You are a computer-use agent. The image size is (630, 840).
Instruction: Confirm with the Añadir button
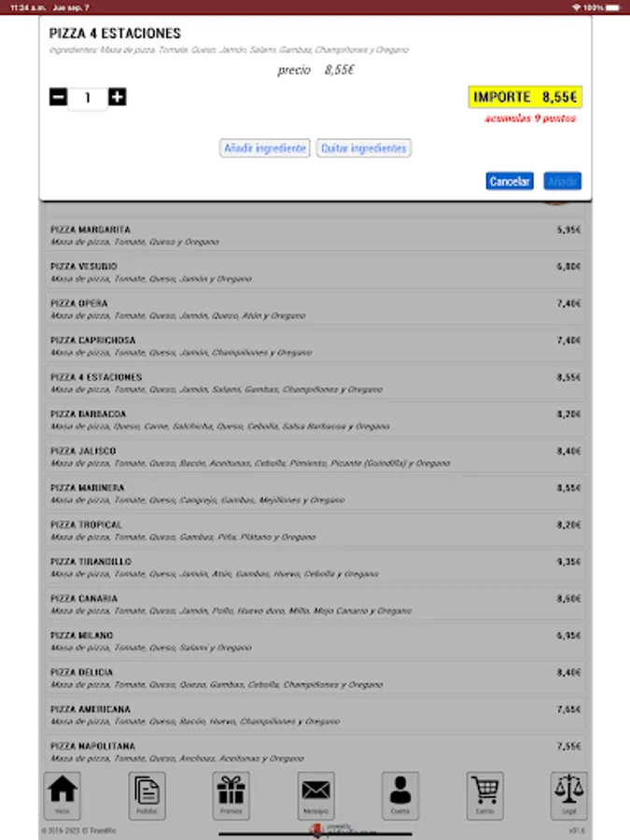pos(562,181)
